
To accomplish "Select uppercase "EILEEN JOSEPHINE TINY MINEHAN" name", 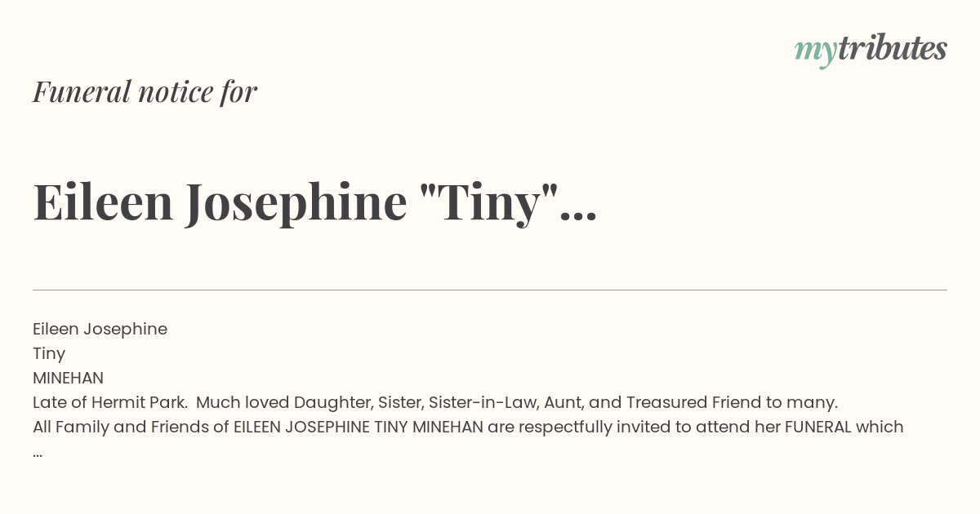I will point(359,427).
